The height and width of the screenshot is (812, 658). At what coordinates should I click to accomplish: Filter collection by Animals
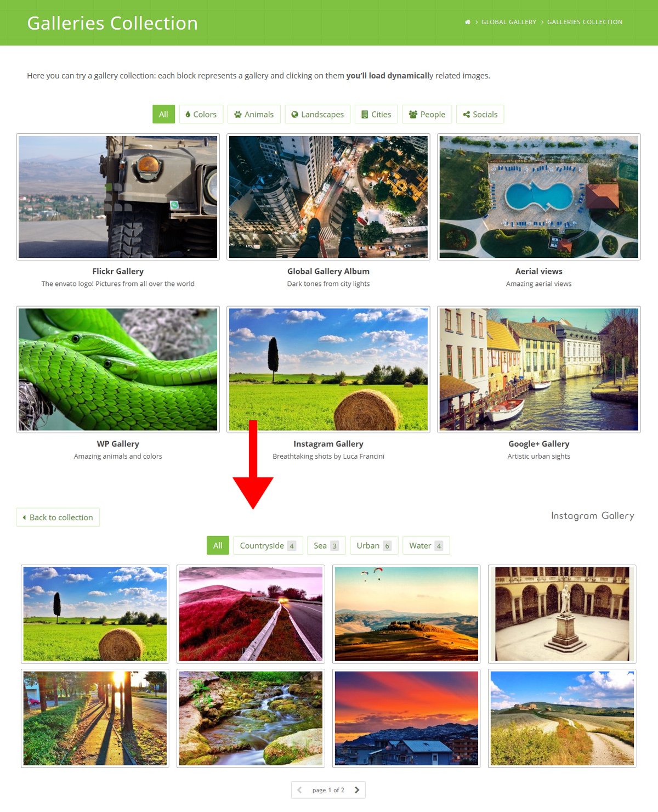coord(254,114)
